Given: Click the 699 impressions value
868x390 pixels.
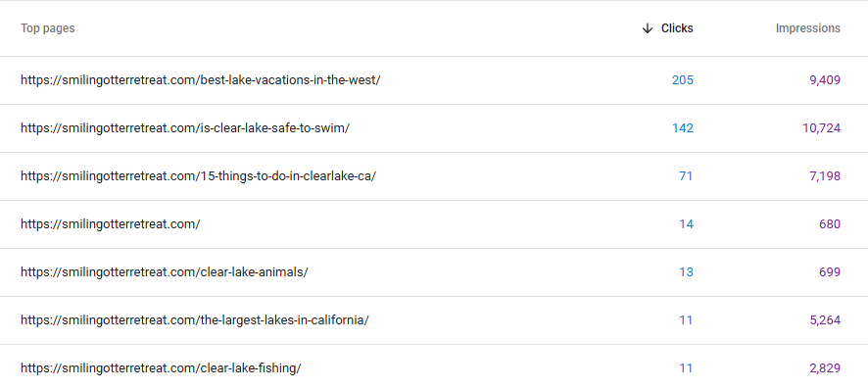Looking at the screenshot, I should coord(830,272).
